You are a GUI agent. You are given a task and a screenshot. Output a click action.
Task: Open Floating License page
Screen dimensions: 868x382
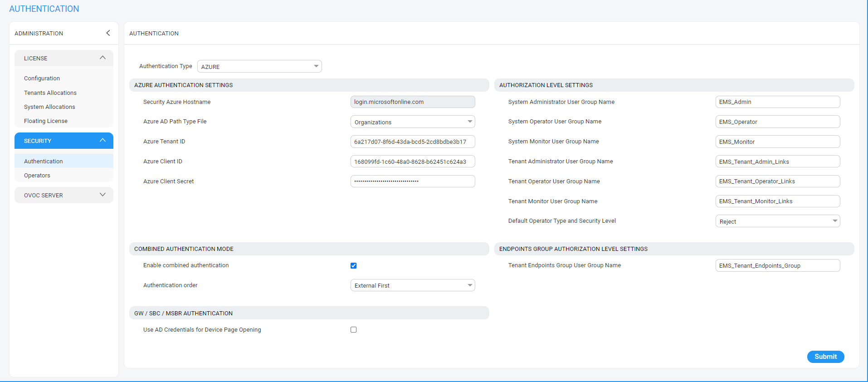pos(46,121)
